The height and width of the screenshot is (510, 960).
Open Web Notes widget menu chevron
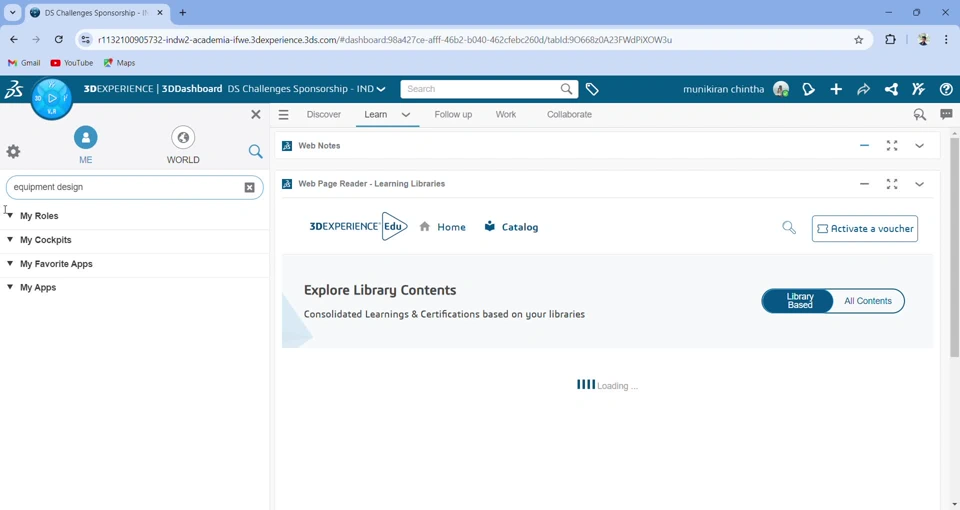point(920,146)
